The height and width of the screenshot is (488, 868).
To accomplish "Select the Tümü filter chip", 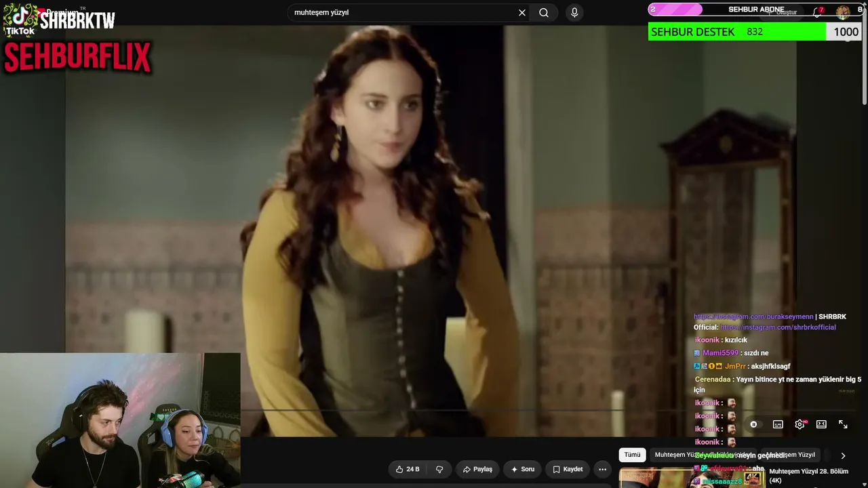I will (x=632, y=455).
